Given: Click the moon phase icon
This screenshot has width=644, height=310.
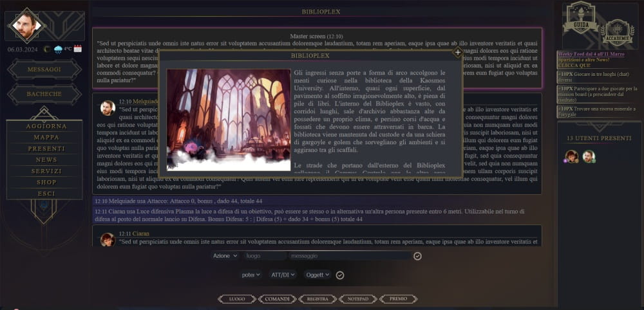Looking at the screenshot, I should coord(47,50).
